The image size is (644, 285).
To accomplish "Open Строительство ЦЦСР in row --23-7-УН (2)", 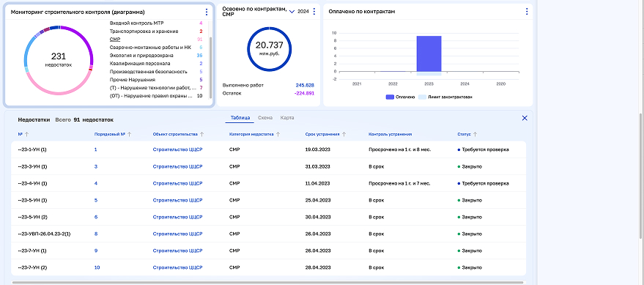I will coord(177,267).
